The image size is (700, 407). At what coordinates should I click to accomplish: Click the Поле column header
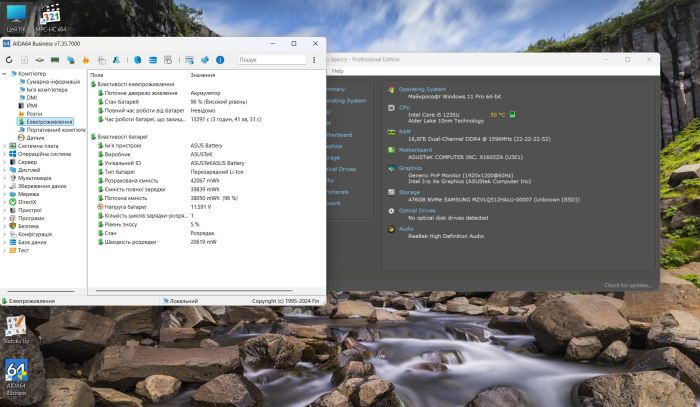click(x=96, y=75)
